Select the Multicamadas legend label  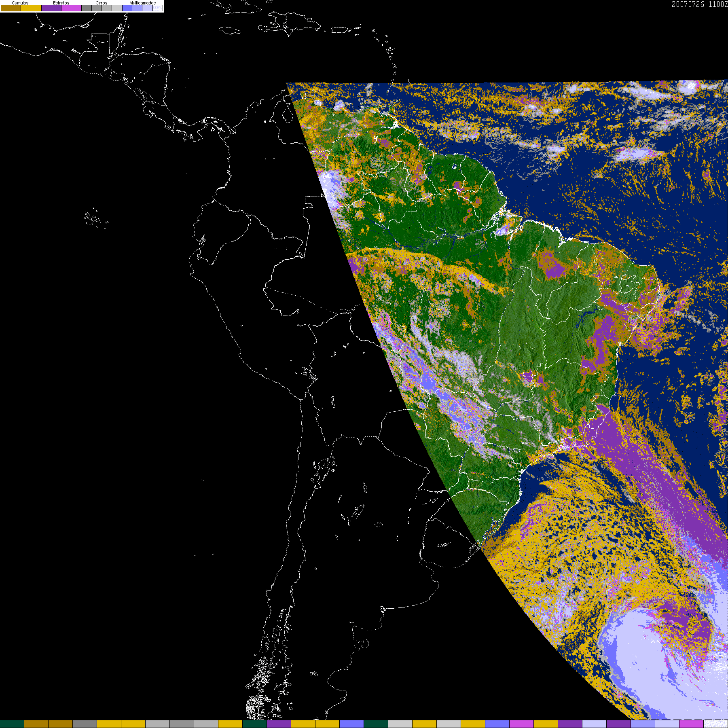[x=142, y=3]
